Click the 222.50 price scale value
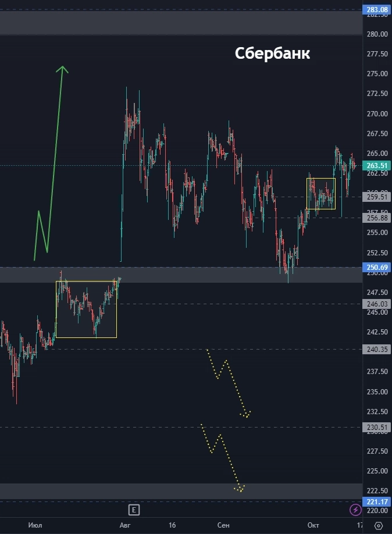Image resolution: width=392 pixels, height=534 pixels. [377, 491]
